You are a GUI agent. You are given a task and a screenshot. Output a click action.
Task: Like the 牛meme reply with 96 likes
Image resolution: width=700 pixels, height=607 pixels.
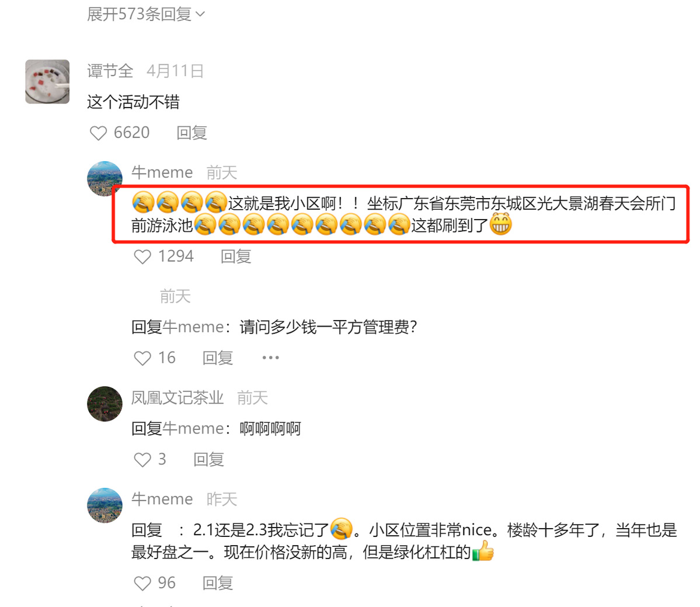[142, 583]
